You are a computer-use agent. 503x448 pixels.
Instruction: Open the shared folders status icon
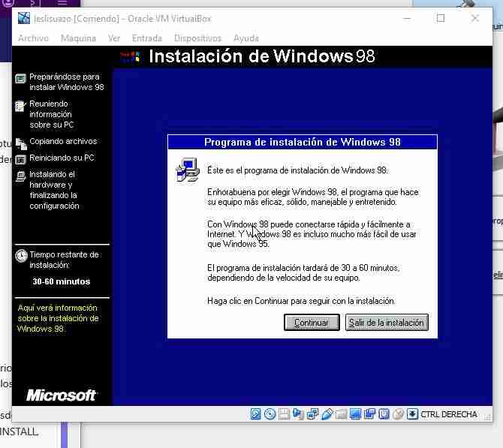tap(341, 414)
